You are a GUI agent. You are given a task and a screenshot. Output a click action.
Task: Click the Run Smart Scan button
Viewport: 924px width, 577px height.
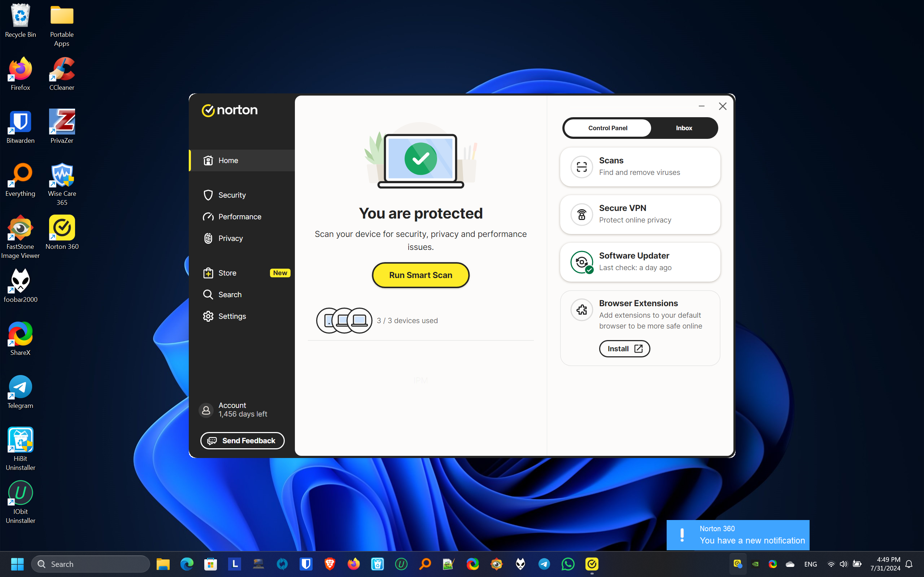tap(420, 275)
